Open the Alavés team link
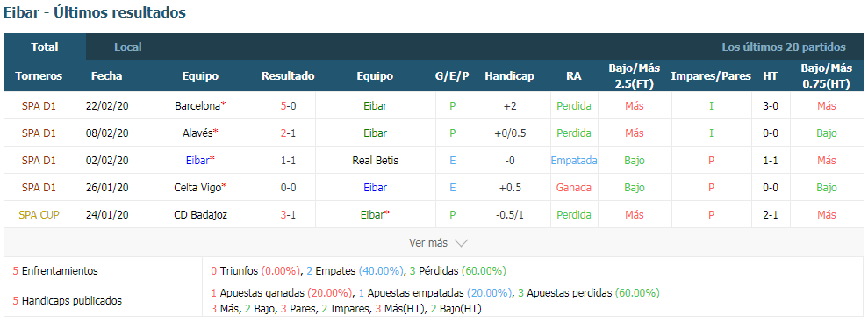 (197, 133)
